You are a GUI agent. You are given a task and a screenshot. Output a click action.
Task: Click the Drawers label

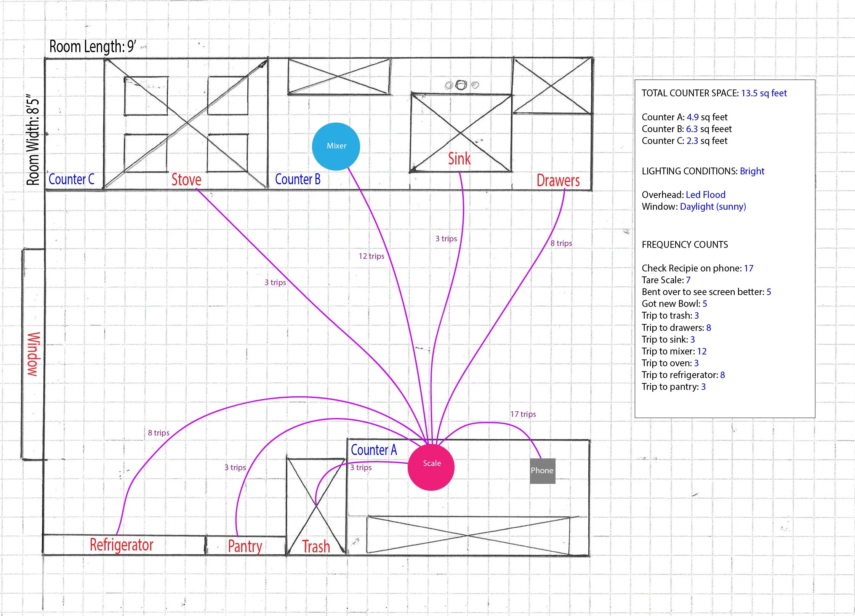(558, 180)
